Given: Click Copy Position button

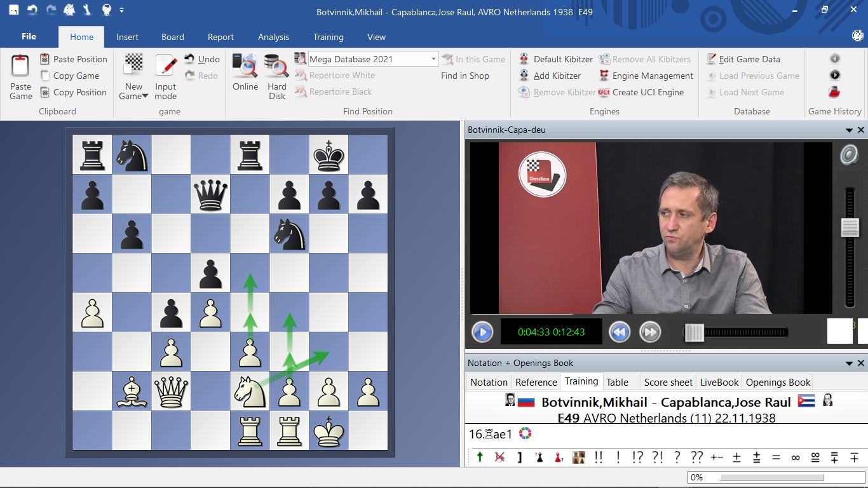Looking at the screenshot, I should pyautogui.click(x=79, y=92).
